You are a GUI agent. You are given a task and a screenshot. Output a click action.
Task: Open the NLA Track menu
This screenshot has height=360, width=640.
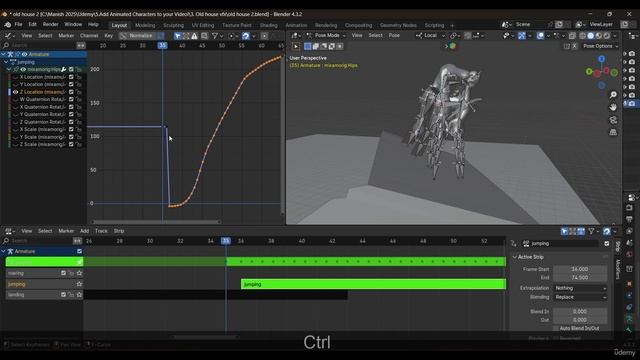tap(101, 231)
